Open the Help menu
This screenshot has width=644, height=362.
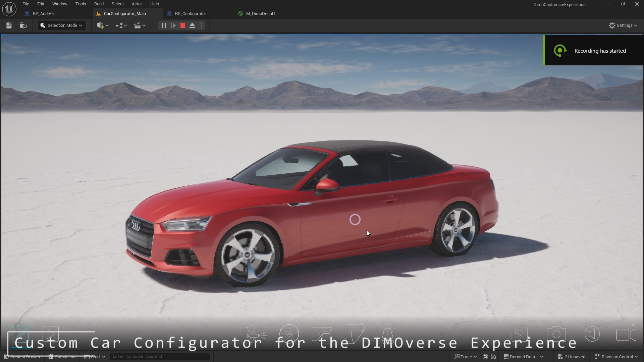point(155,4)
